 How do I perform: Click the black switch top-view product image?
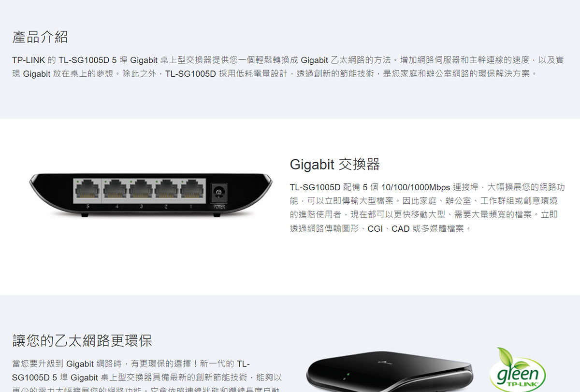click(390, 372)
